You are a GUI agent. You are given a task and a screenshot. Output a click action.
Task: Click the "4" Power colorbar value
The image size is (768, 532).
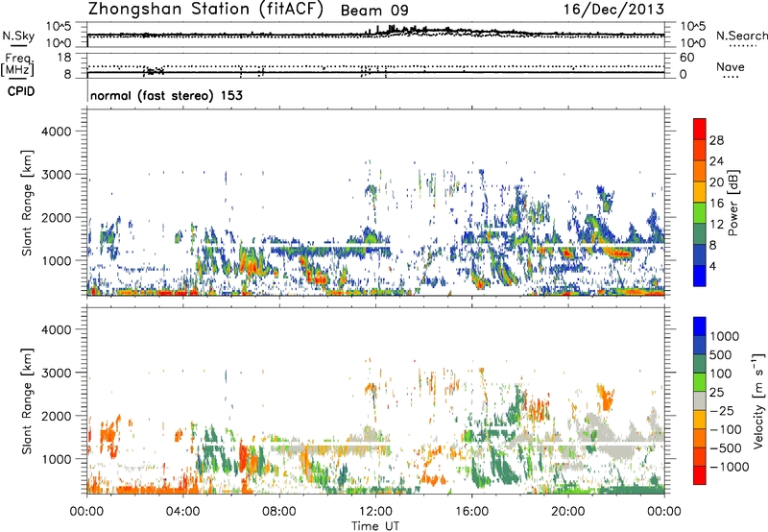point(712,266)
